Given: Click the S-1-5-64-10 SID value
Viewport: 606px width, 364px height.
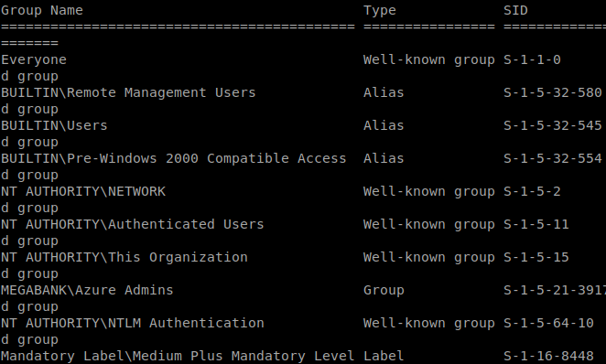Looking at the screenshot, I should 548,323.
